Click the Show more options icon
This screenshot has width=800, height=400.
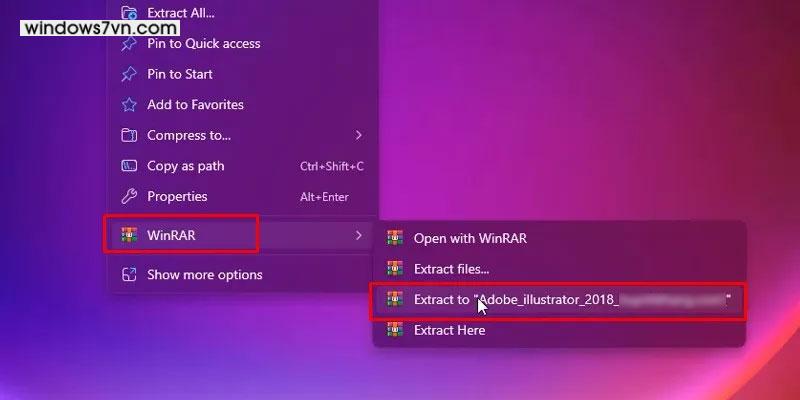pyautogui.click(x=129, y=274)
